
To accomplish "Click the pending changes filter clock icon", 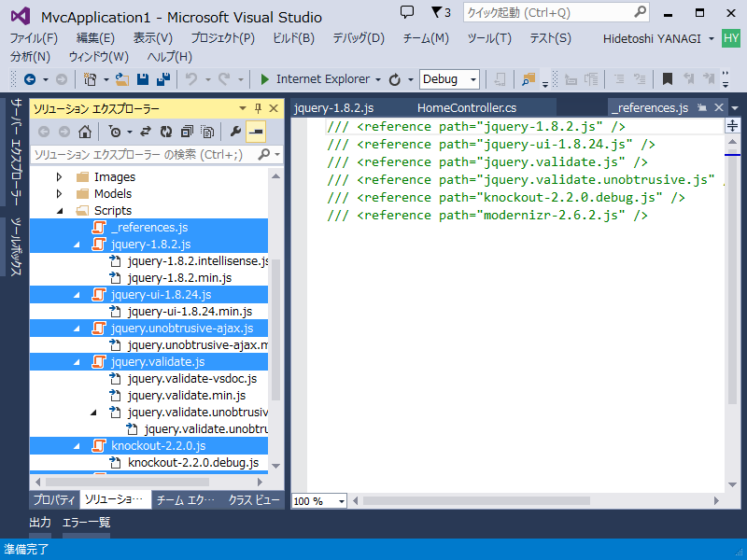I will (x=115, y=132).
